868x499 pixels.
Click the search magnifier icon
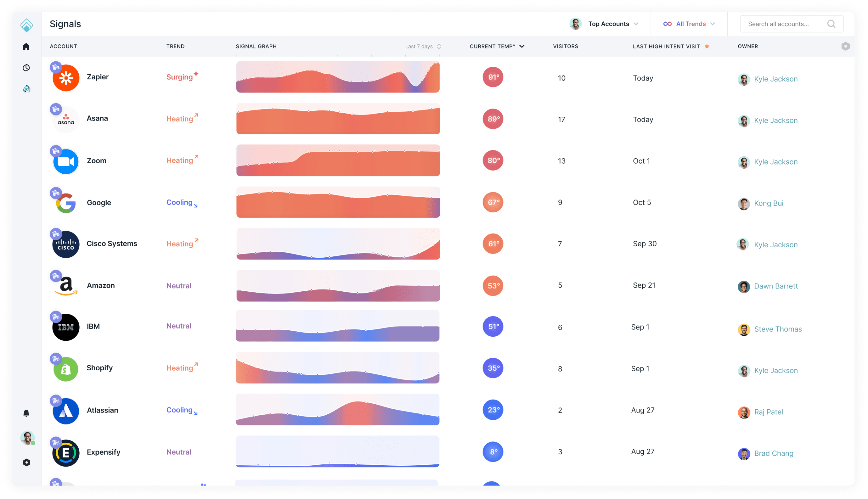[831, 24]
